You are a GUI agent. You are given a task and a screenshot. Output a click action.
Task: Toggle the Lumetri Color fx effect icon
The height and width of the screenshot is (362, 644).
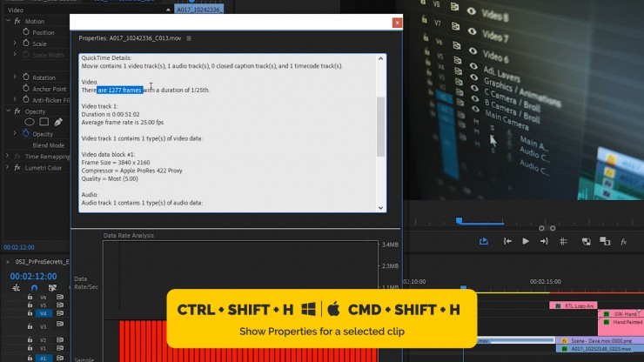[17, 168]
